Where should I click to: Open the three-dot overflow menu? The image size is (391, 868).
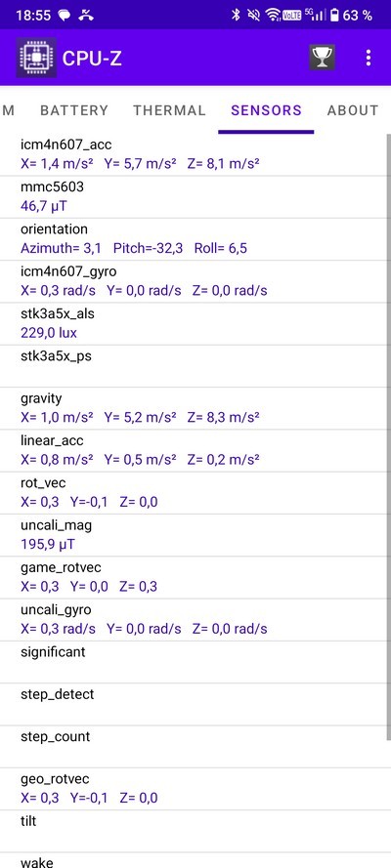point(369,58)
